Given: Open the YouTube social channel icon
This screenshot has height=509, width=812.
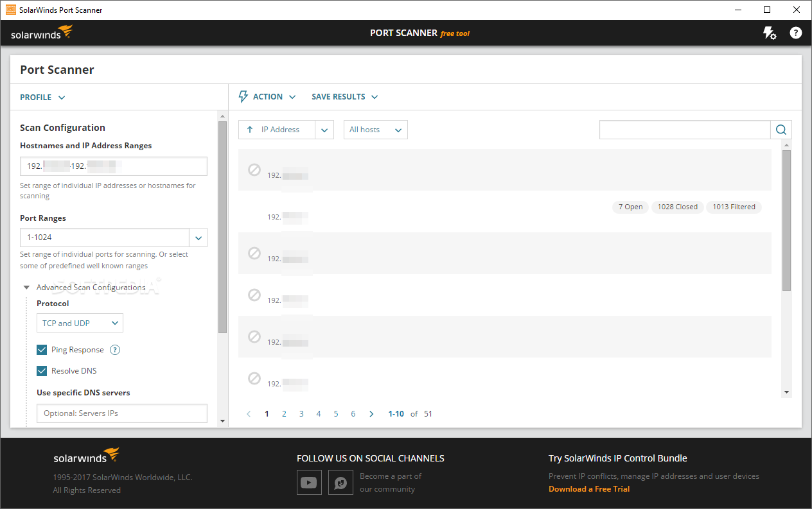Looking at the screenshot, I should [309, 482].
